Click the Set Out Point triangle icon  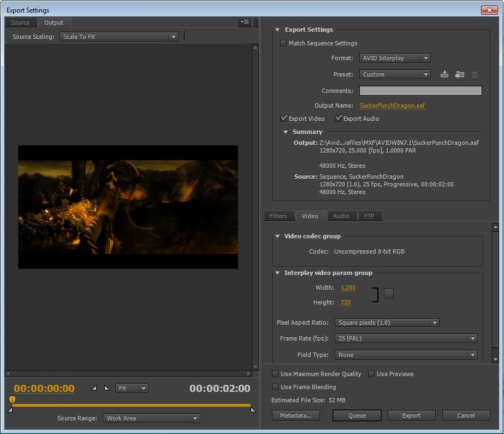point(106,388)
